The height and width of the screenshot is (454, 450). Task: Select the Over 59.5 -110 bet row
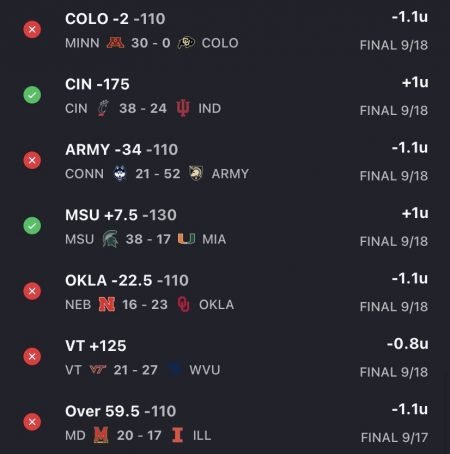[x=225, y=423]
